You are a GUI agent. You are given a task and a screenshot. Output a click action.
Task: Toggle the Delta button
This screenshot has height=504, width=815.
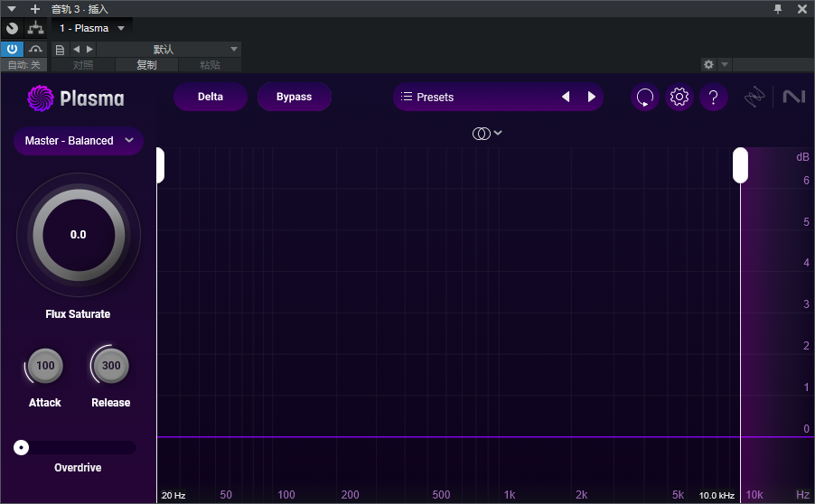(x=210, y=97)
